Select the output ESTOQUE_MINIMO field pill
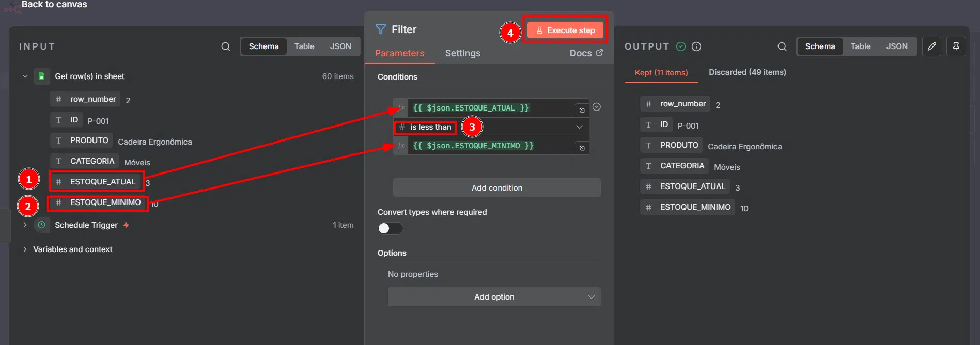This screenshot has width=980, height=345. tap(688, 207)
